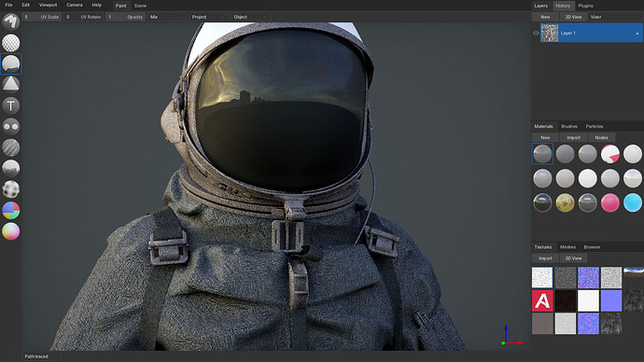Open the File menu
This screenshot has width=644, height=362.
click(8, 5)
